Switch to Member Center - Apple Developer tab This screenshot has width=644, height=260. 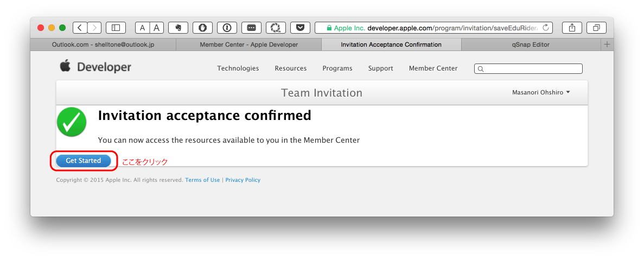click(249, 45)
